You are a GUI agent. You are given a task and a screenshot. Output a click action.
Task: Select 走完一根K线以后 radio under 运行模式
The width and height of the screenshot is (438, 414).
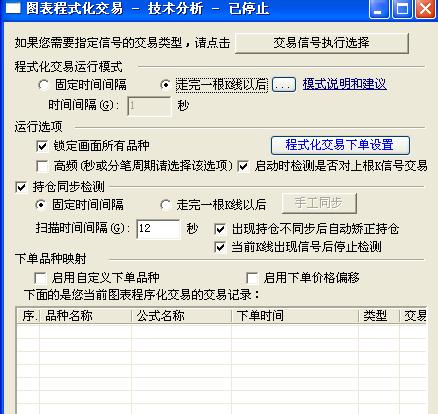tap(165, 85)
